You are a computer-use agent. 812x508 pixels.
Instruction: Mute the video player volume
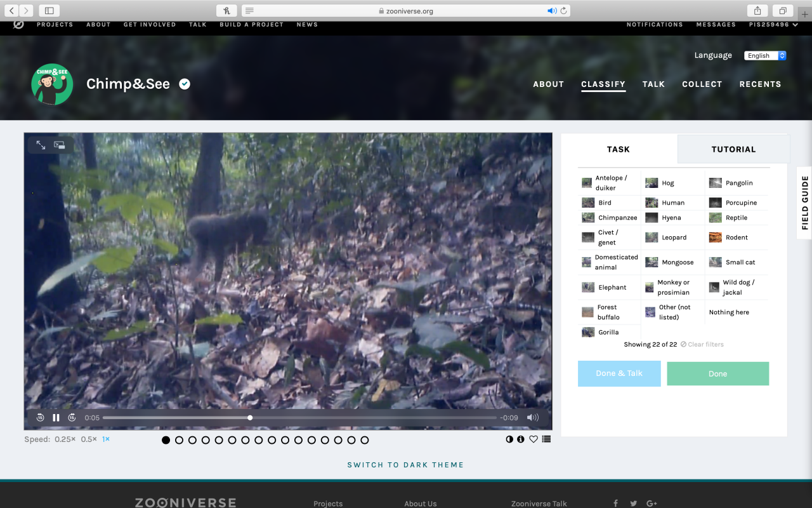(x=533, y=418)
